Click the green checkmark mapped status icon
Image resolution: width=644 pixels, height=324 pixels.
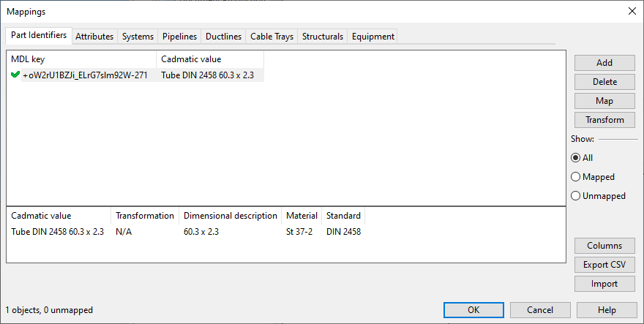tap(15, 75)
